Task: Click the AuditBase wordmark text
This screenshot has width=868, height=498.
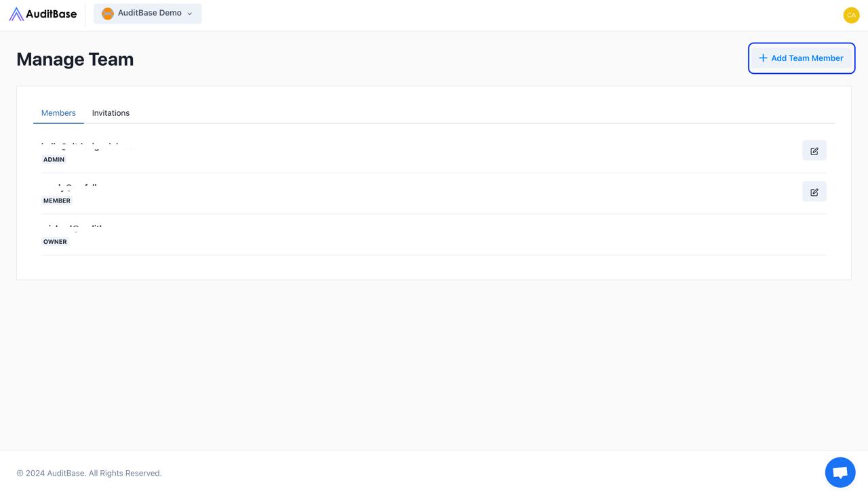Action: (x=52, y=14)
